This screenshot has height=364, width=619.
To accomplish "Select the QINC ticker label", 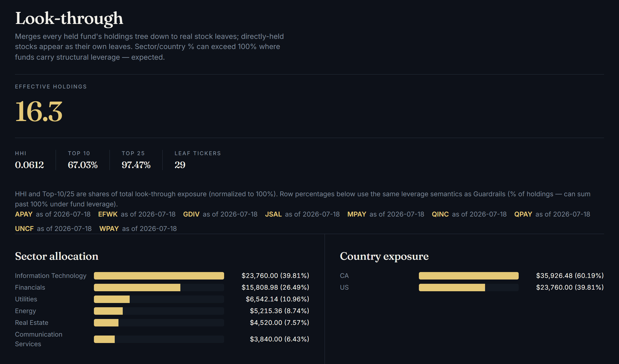I will point(440,214).
